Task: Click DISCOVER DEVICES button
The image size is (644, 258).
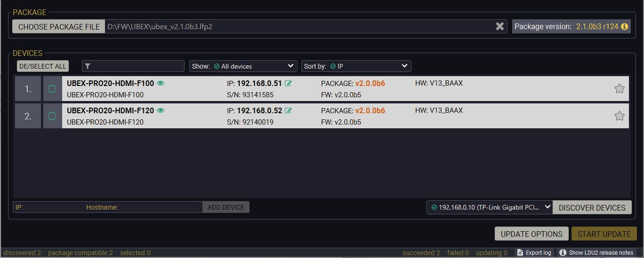Action: click(x=592, y=207)
